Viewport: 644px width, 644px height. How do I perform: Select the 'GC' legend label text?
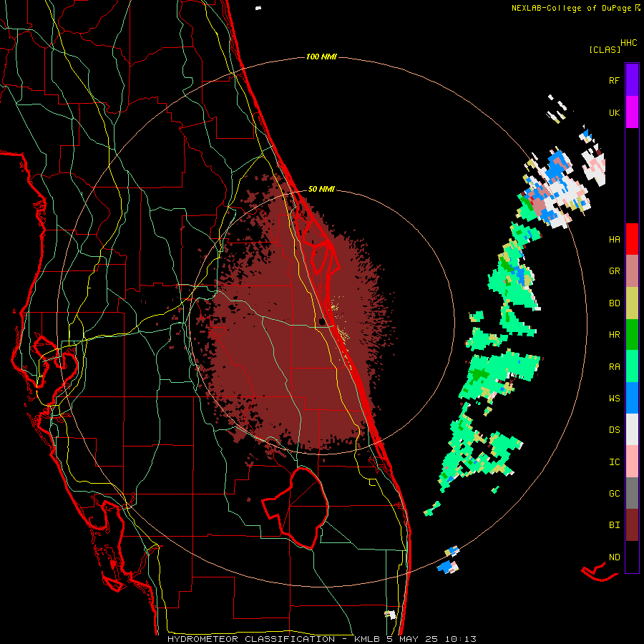tap(614, 494)
